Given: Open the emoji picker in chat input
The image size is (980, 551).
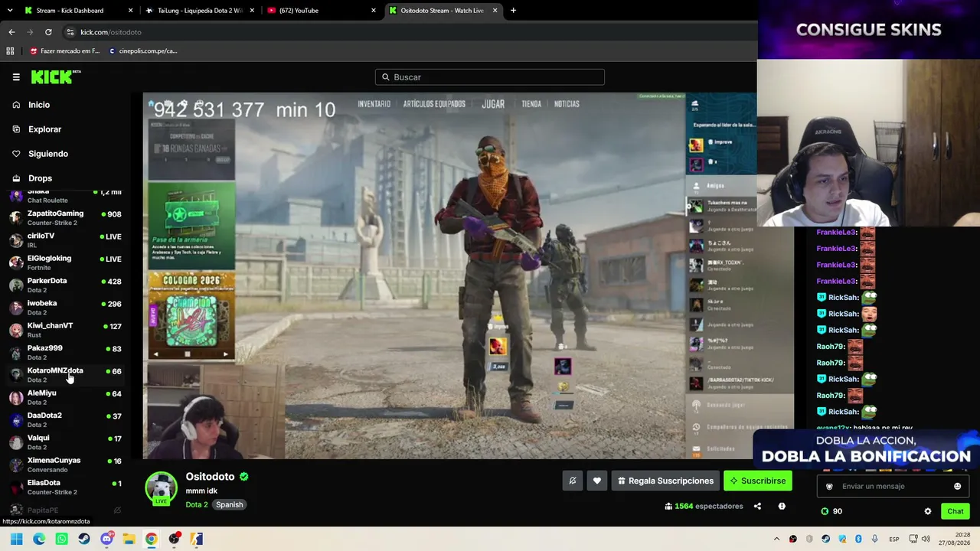Looking at the screenshot, I should coord(957,486).
